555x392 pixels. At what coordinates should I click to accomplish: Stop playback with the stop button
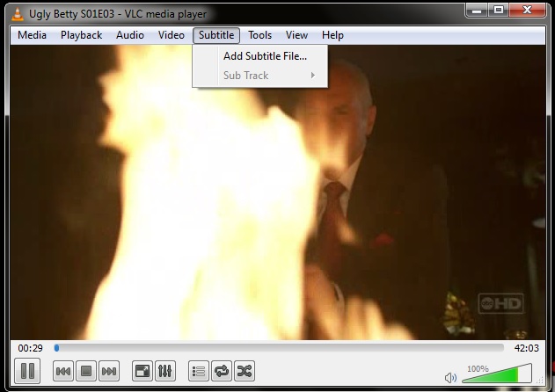[86, 371]
